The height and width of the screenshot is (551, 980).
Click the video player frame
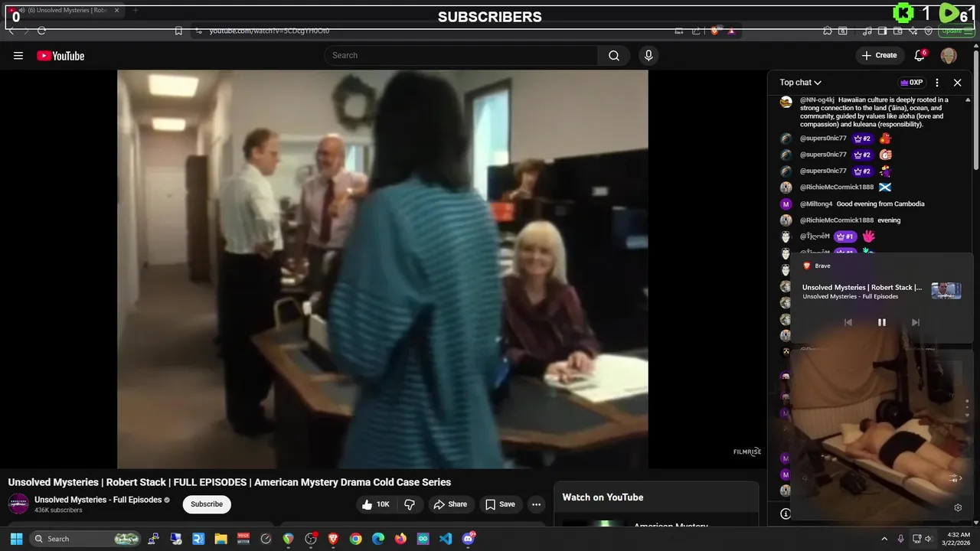382,269
